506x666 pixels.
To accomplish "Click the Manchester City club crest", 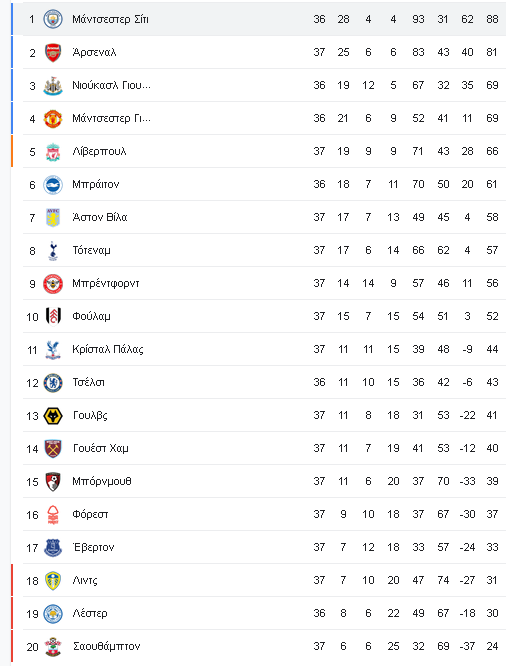I will point(53,19).
